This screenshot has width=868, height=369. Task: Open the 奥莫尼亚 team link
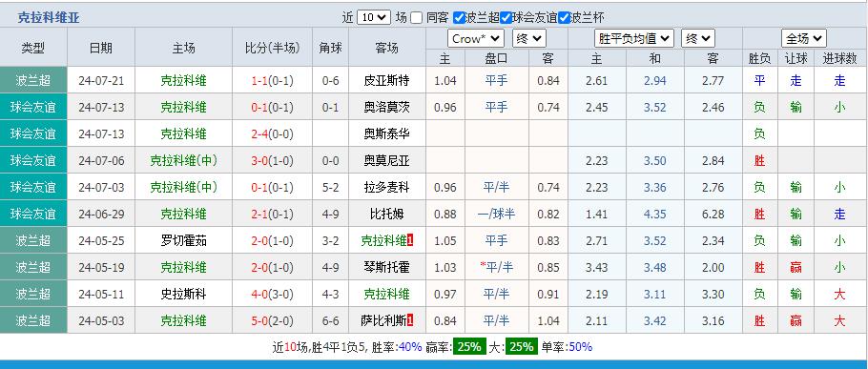coord(387,160)
